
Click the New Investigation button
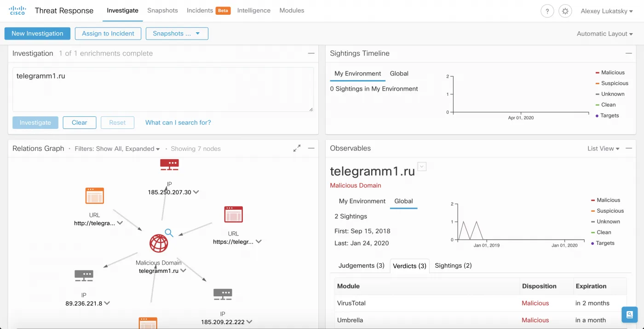coord(37,34)
